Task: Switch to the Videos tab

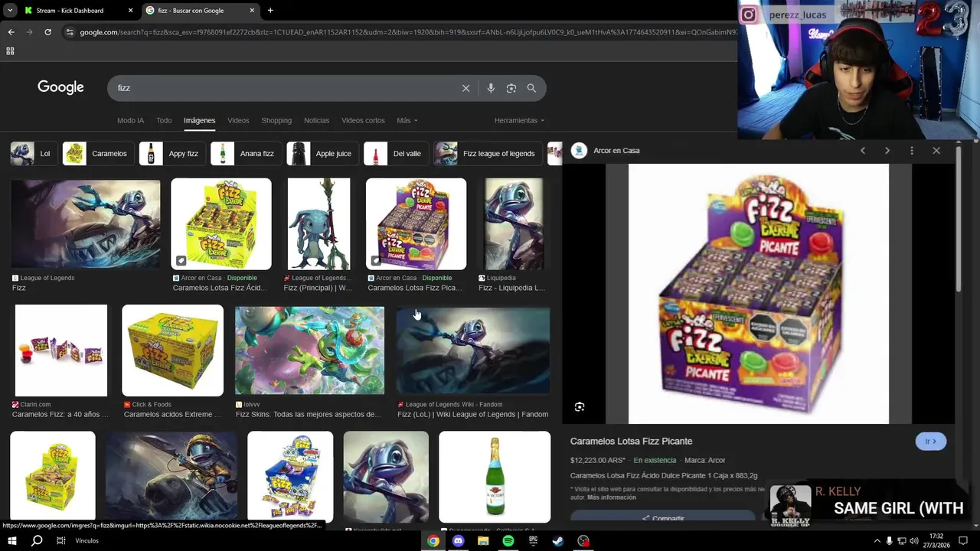Action: click(238, 121)
